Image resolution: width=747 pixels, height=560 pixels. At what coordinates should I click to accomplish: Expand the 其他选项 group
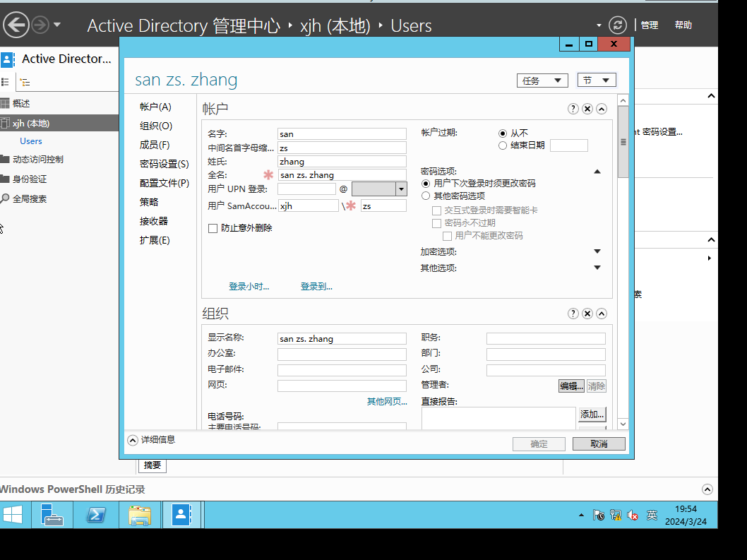(597, 268)
